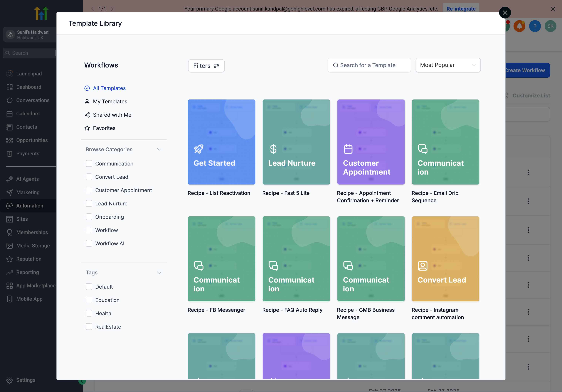
Task: Open the Recipe - Email Drip Sequence card
Action: tap(445, 142)
